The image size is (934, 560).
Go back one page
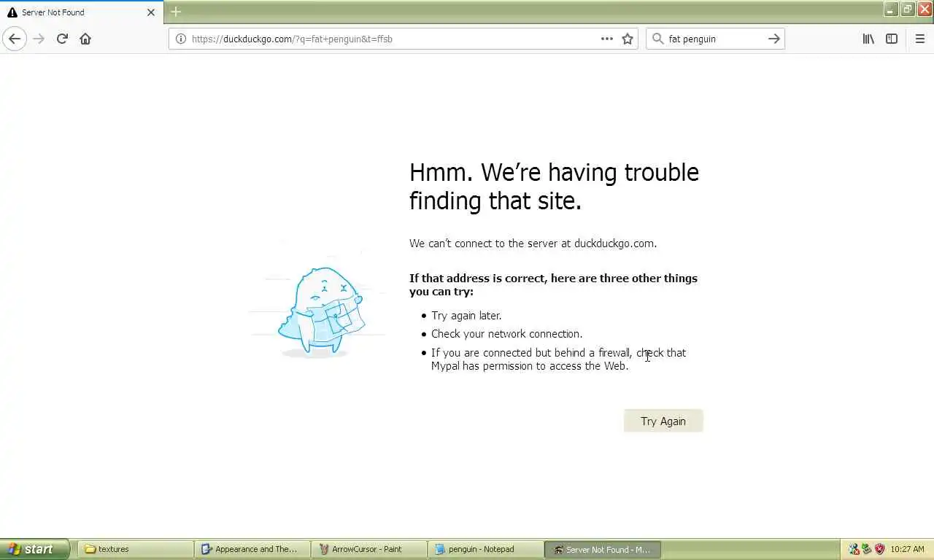[x=15, y=39]
